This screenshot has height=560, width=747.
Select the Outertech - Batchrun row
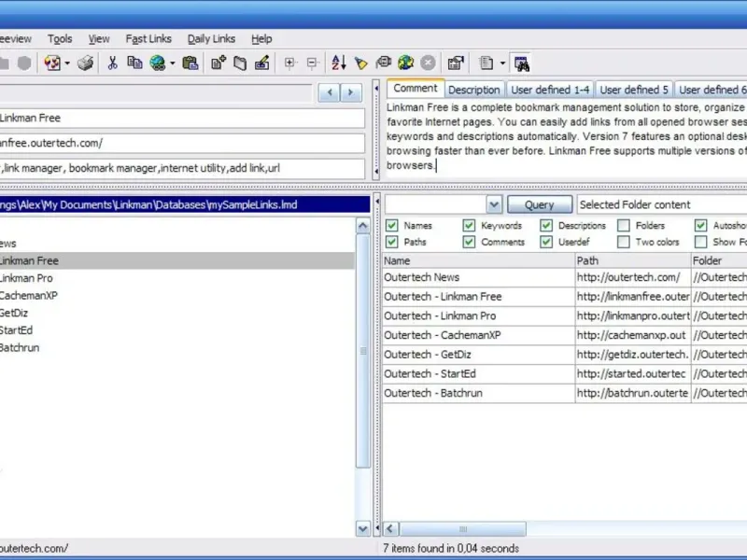pos(565,393)
